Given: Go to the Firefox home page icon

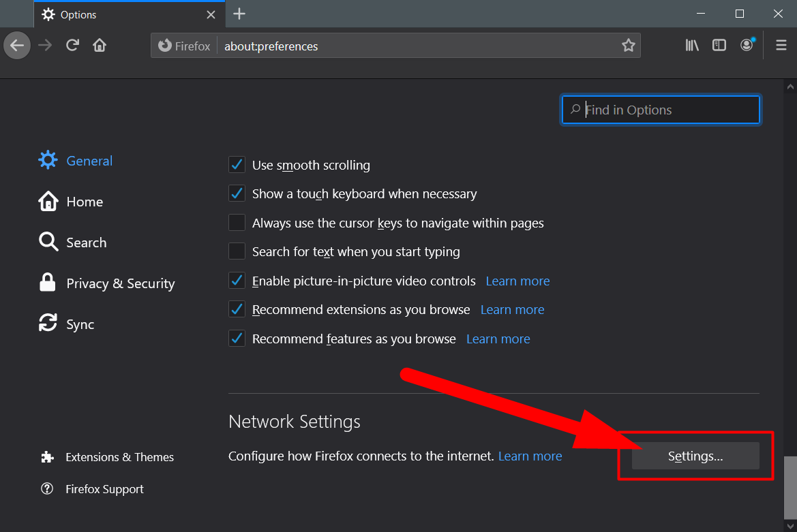Looking at the screenshot, I should coord(100,46).
